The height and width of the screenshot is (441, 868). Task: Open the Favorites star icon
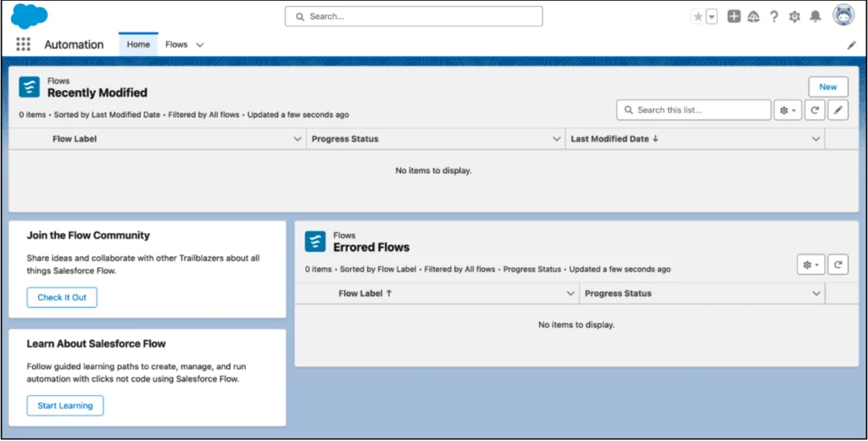698,17
